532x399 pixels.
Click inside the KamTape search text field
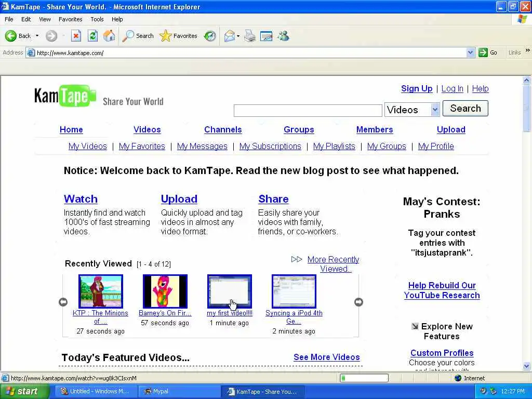pyautogui.click(x=308, y=111)
